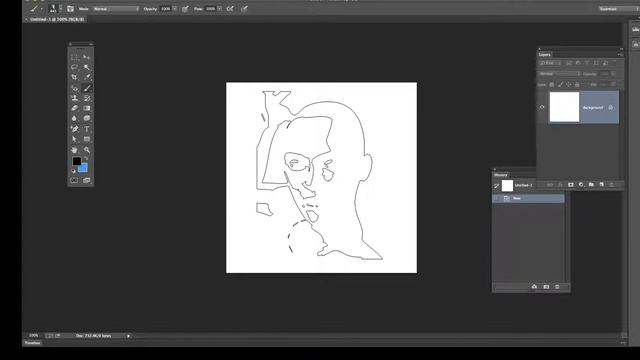
Task: Select the Eyedropper tool
Action: coord(87,78)
